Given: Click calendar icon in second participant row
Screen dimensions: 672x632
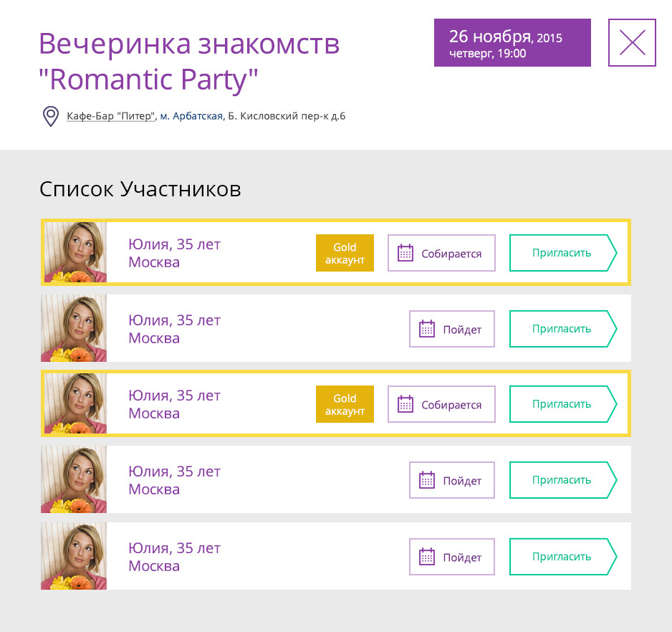Looking at the screenshot, I should click(x=427, y=329).
